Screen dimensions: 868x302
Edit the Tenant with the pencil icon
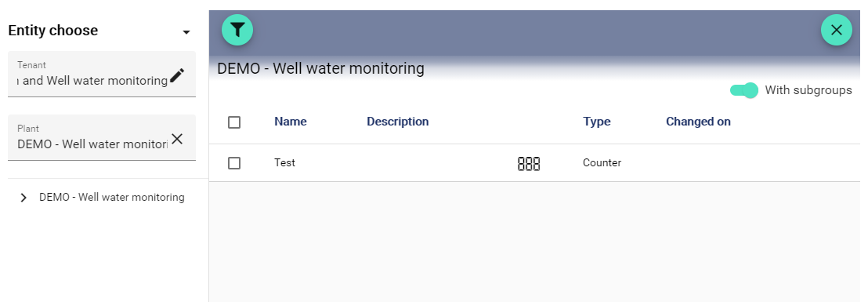(177, 75)
